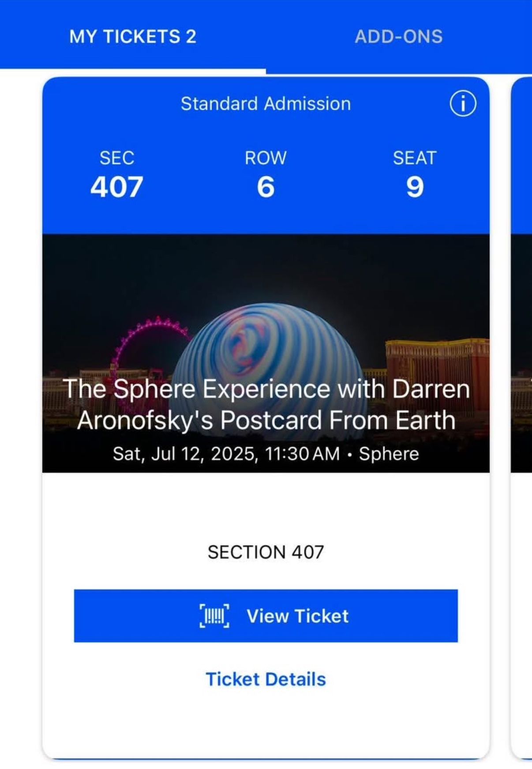Tap the barcode icon on View Ticket
This screenshot has height=769, width=532.
point(214,616)
